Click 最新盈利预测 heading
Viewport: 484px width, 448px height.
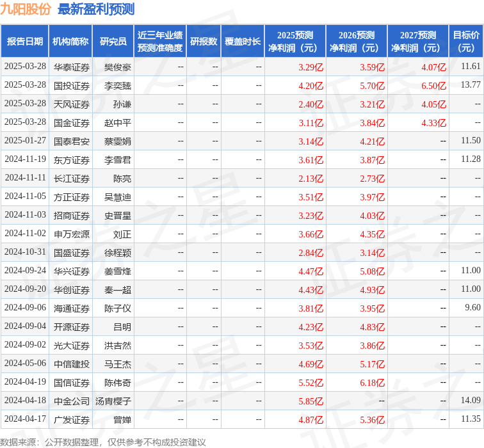pyautogui.click(x=96, y=9)
